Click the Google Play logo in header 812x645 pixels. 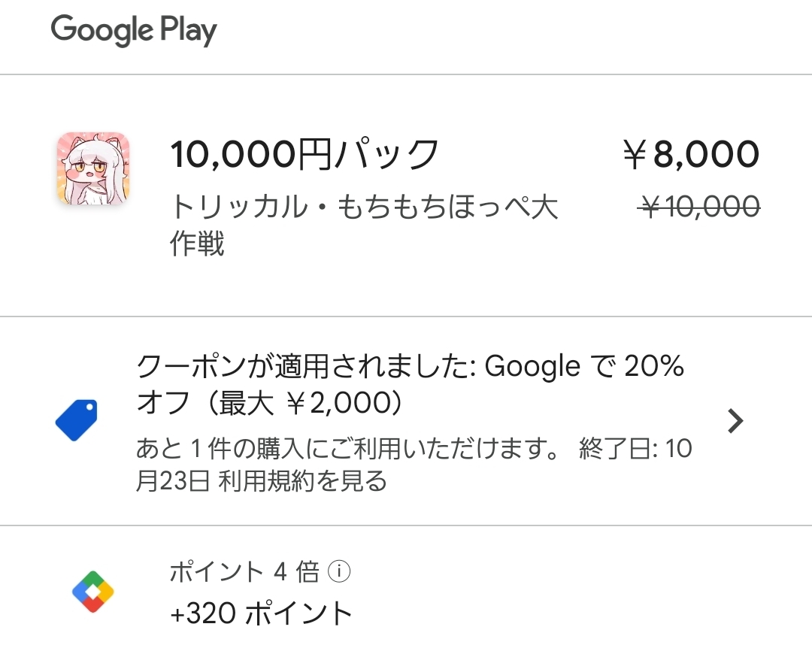click(x=134, y=32)
